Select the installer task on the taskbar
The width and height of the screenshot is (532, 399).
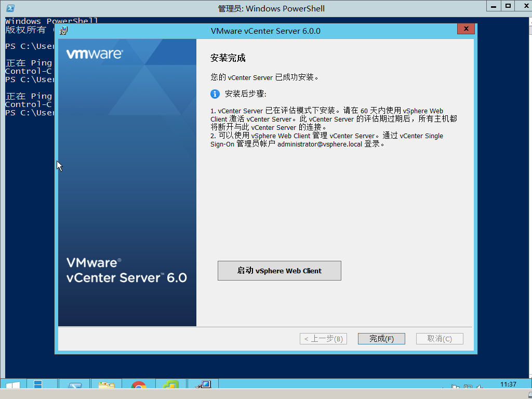(x=203, y=384)
